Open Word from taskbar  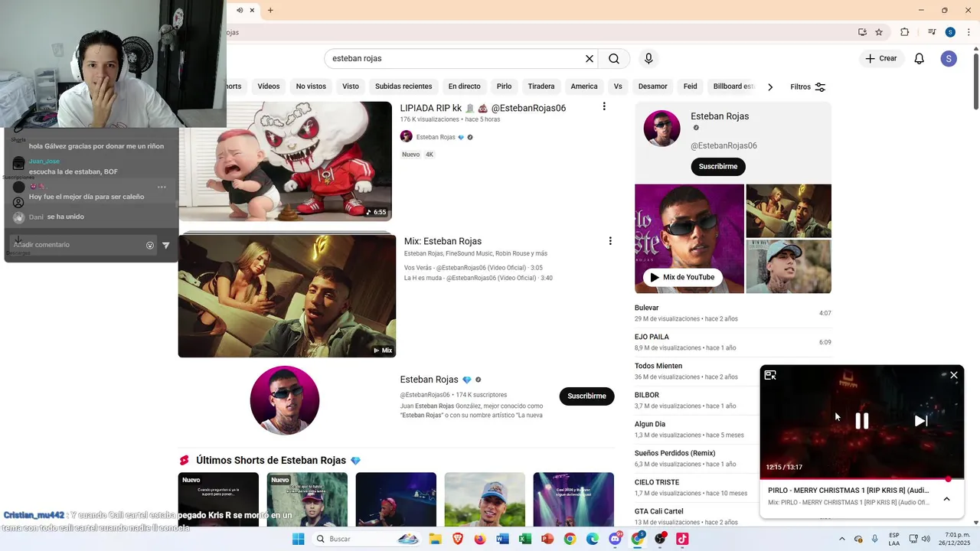coord(502,539)
